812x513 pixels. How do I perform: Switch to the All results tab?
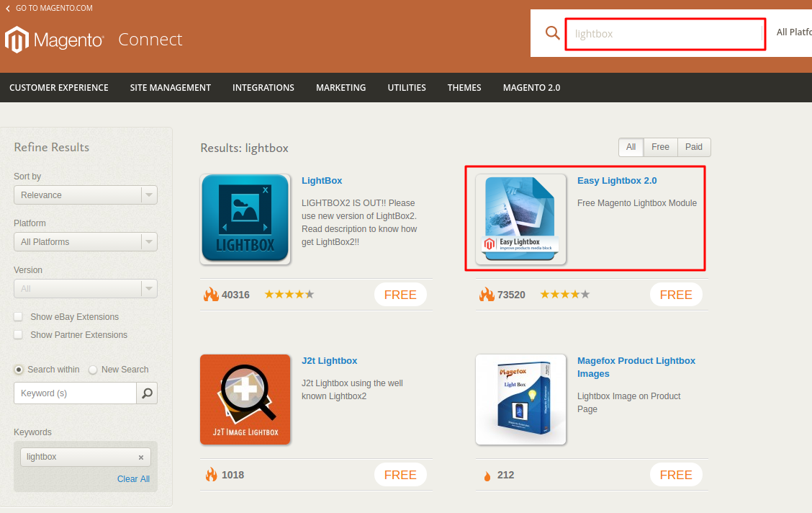(631, 147)
